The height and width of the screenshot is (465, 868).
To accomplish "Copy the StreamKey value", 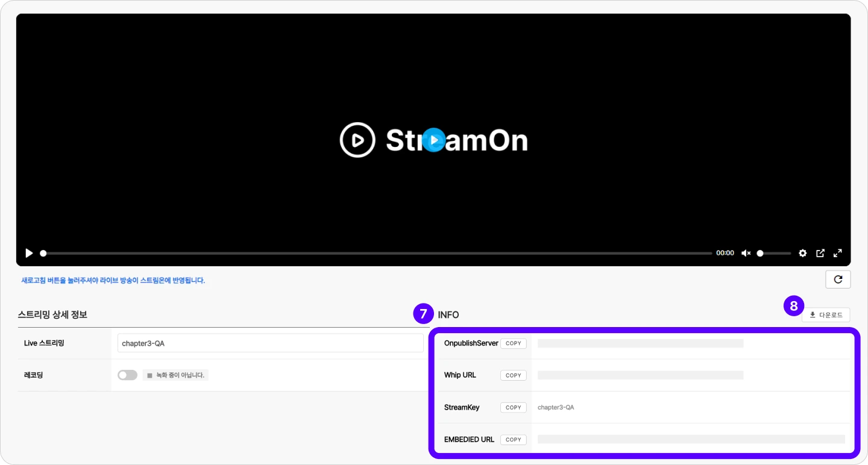I will coord(514,407).
